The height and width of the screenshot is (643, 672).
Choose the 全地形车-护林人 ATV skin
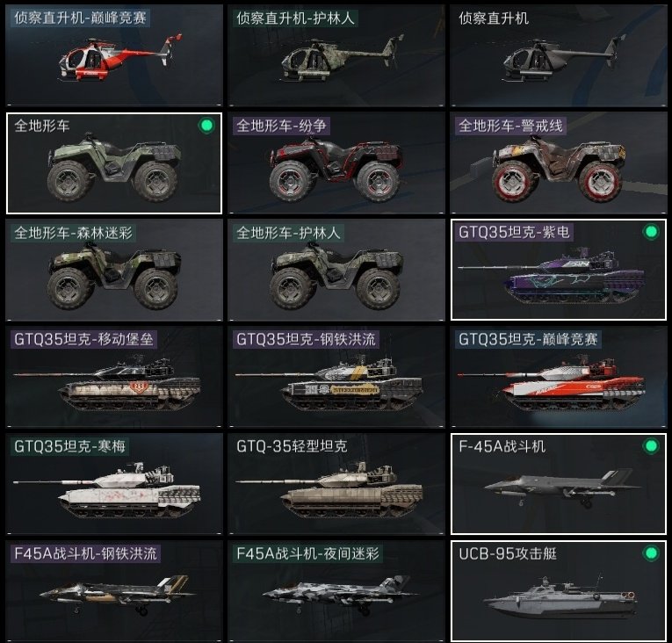(x=336, y=270)
